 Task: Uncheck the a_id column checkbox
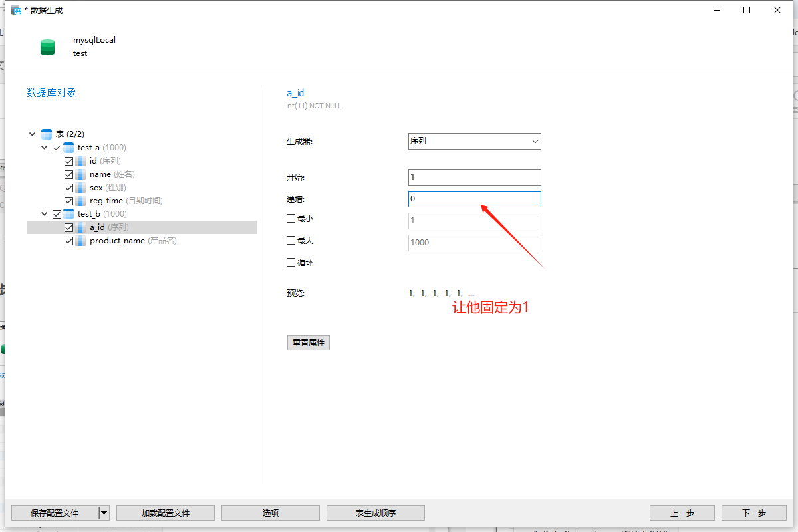68,227
